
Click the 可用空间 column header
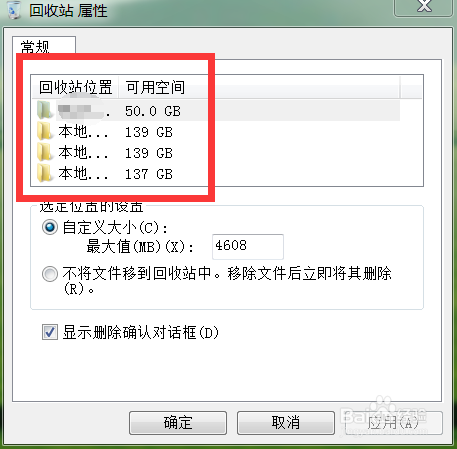pos(155,87)
